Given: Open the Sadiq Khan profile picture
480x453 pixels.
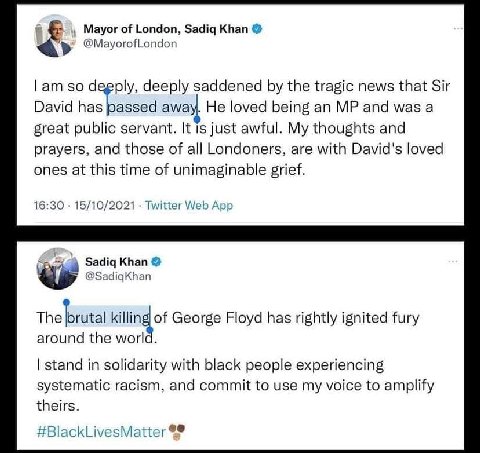Looking at the screenshot, I should click(57, 269).
